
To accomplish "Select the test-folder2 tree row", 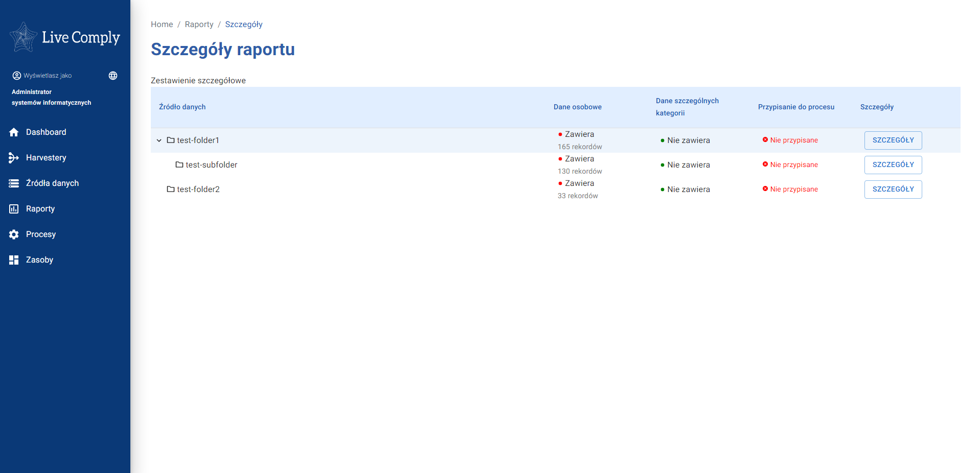I will (x=198, y=190).
